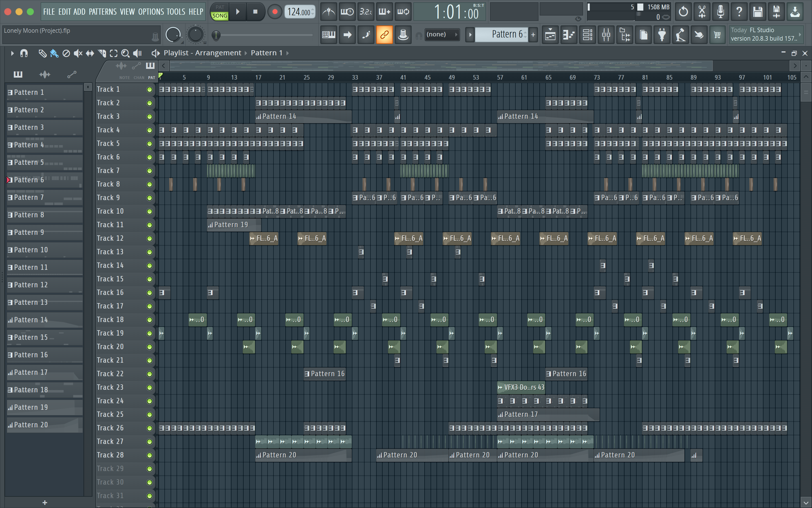The width and height of the screenshot is (812, 508).
Task: Open the ADD menu
Action: click(80, 12)
